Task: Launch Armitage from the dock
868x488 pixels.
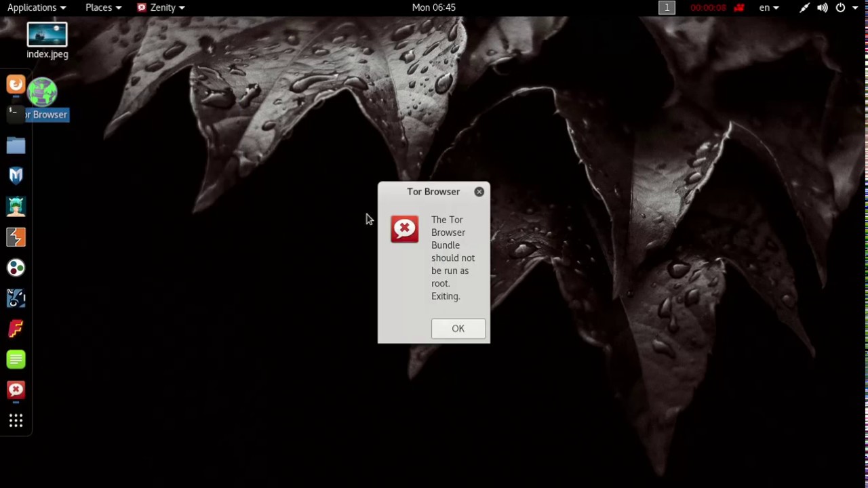Action: [16, 206]
